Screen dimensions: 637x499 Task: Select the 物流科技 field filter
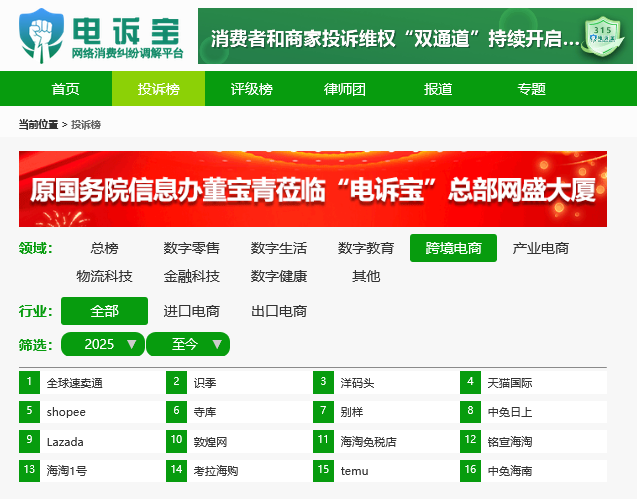[x=104, y=276]
